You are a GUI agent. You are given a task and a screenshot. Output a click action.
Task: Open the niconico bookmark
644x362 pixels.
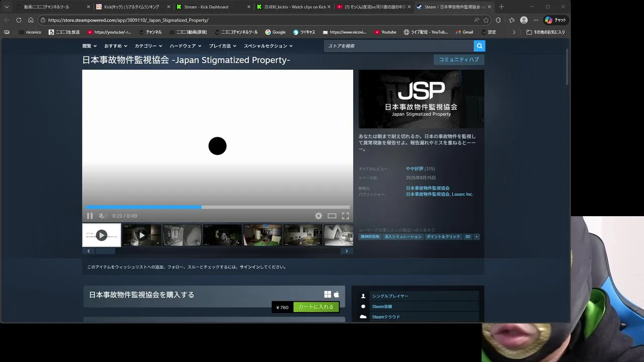tap(30, 32)
